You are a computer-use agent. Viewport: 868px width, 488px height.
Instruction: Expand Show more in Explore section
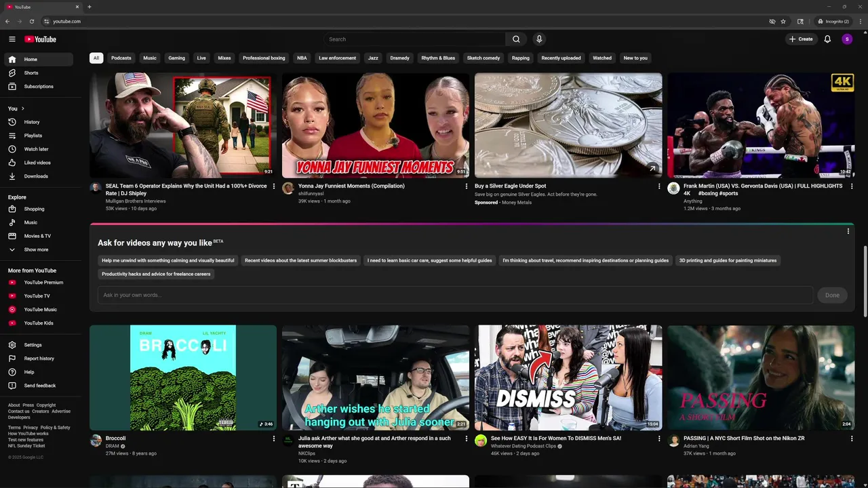coord(39,249)
